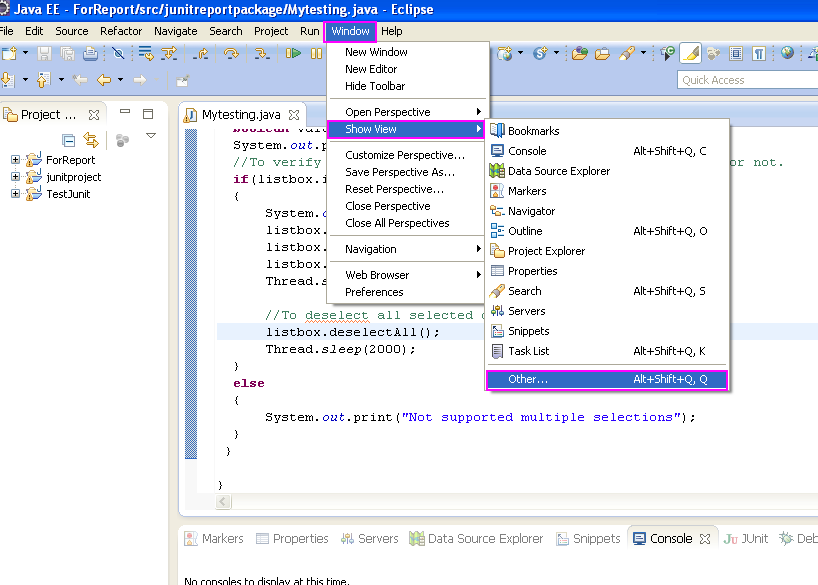Click the Pin Editor icon
The width and height of the screenshot is (818, 585).
(183, 81)
